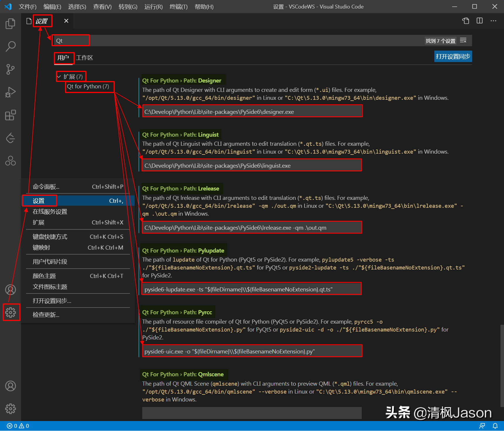Viewport: 504px width, 431px height.
Task: Click the 找到 7 个设置 result count
Action: click(440, 41)
